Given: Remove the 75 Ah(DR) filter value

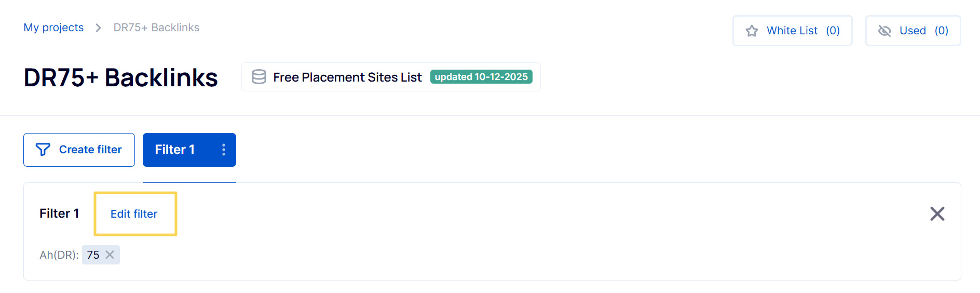Looking at the screenshot, I should [110, 255].
